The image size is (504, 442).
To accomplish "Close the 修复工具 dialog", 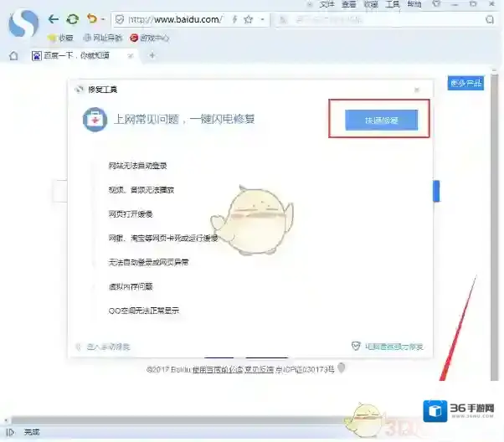I will 417,90.
